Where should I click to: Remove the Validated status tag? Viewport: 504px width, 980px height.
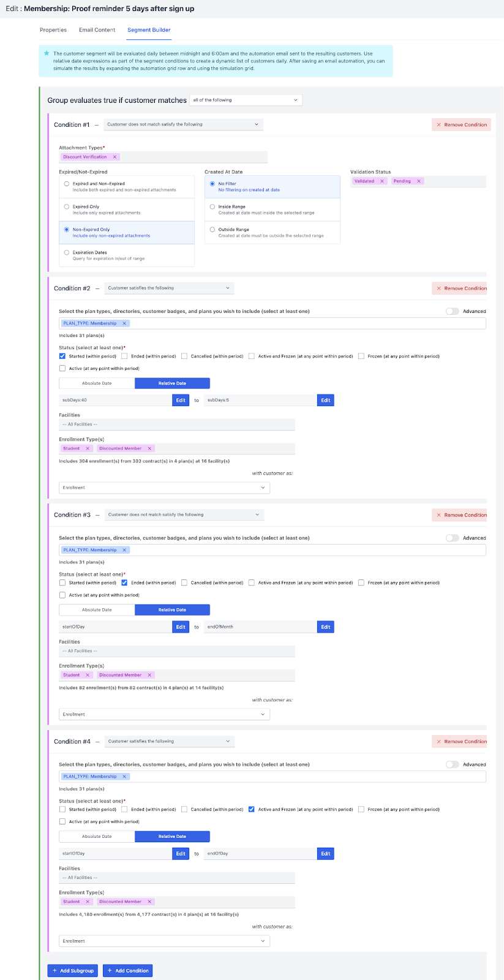click(x=382, y=181)
